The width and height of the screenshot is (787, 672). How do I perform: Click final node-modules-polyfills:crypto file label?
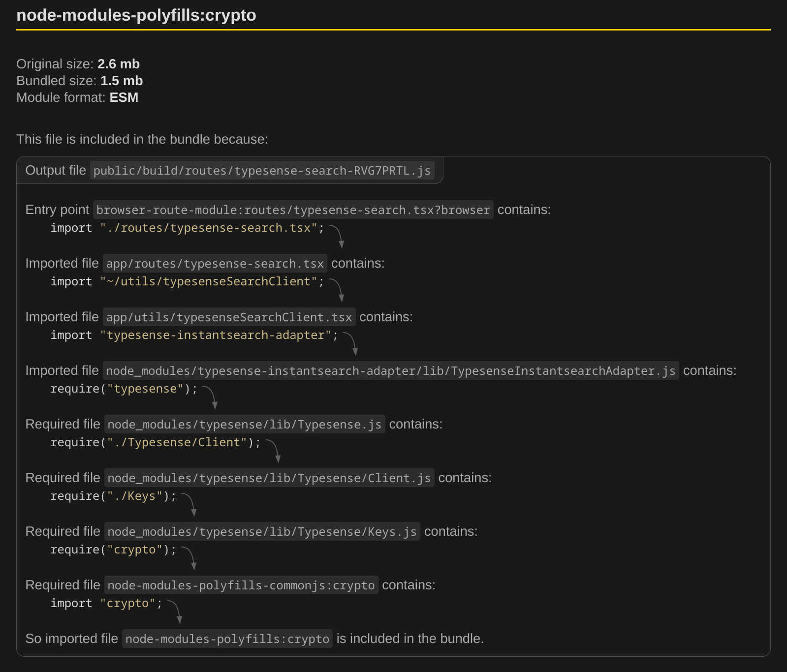point(227,639)
